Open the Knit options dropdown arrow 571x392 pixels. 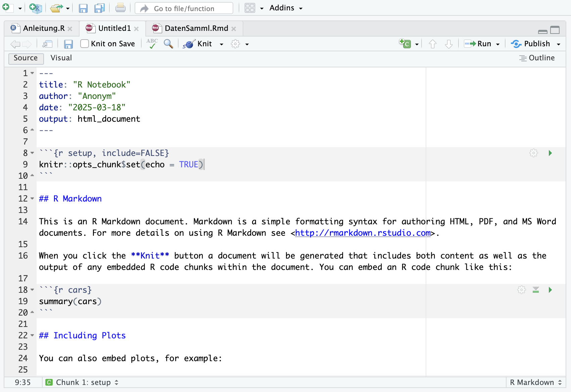point(222,44)
